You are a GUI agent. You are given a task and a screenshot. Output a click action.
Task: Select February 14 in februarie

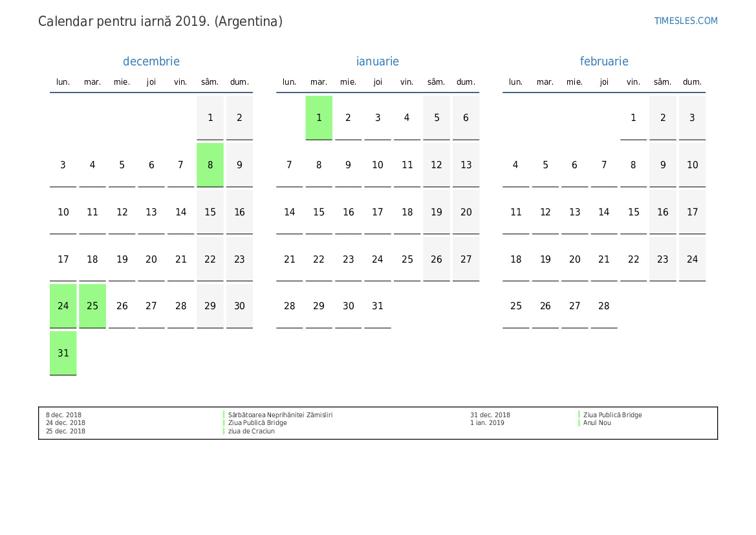[x=604, y=212]
